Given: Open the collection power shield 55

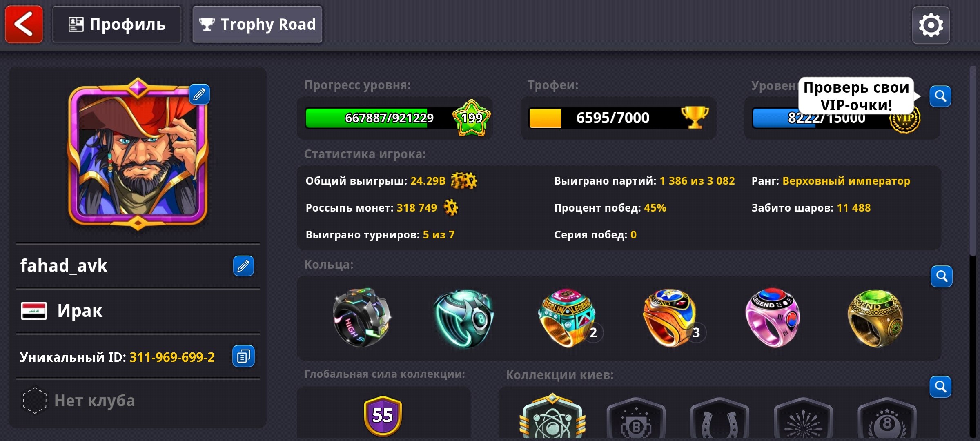Looking at the screenshot, I should [x=383, y=416].
